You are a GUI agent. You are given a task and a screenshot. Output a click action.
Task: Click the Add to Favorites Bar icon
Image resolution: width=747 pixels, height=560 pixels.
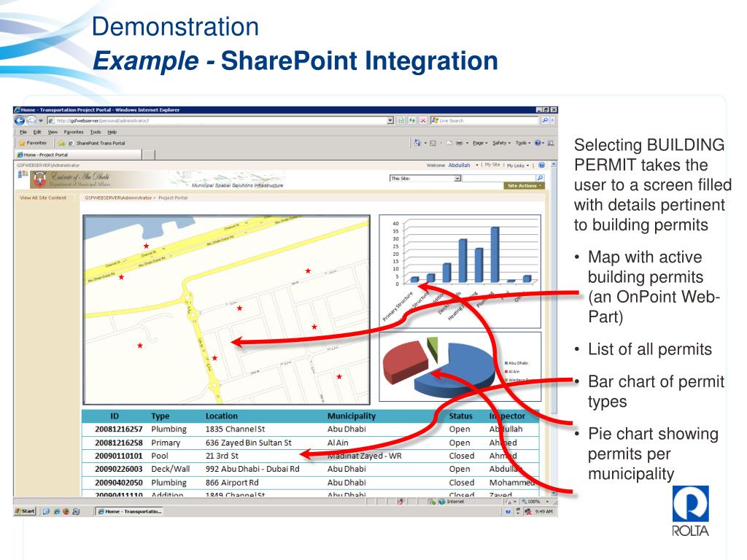61,143
